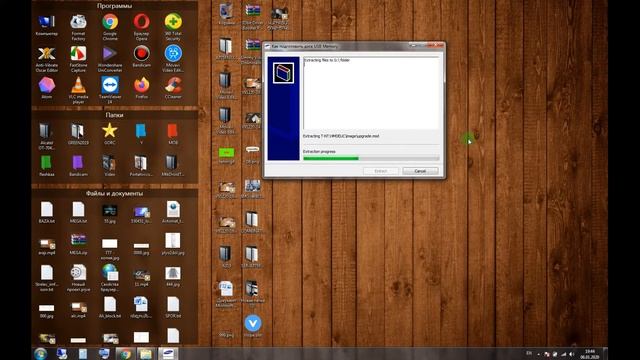Click the taskbar clock
This screenshot has width=640, height=360.
tap(589, 354)
